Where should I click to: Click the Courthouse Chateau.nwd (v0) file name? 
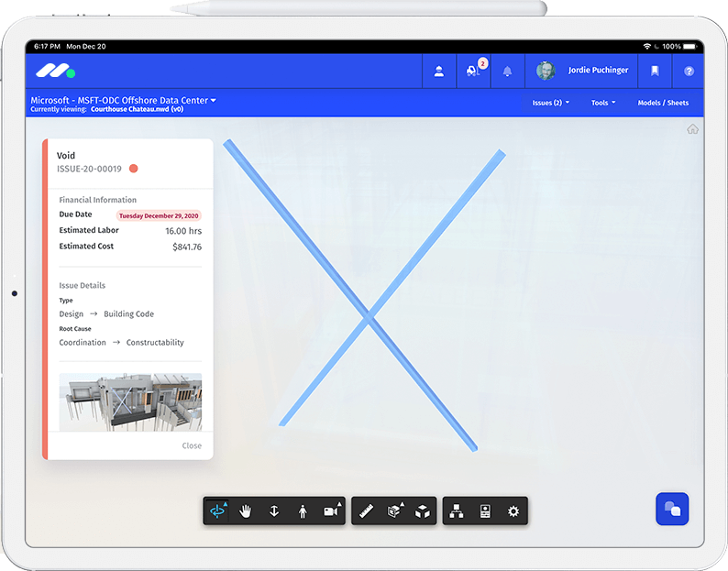click(x=137, y=110)
